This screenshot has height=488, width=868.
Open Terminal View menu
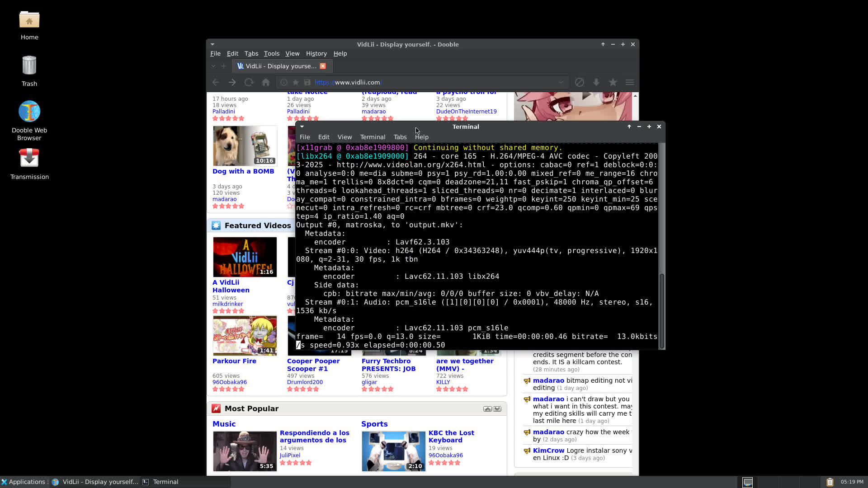pos(344,137)
